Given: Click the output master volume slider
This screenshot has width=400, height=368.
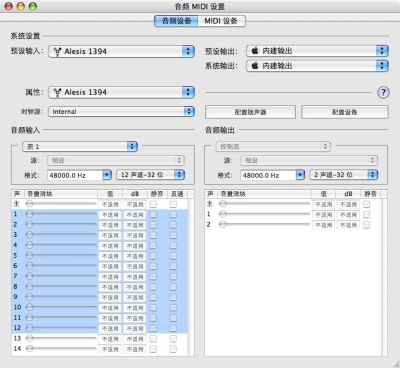Looking at the screenshot, I should (264, 204).
